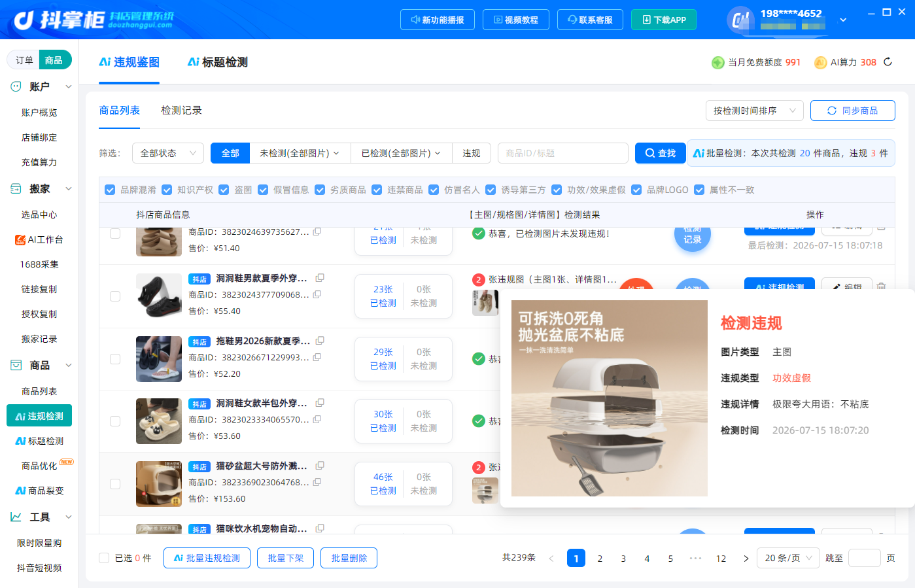Image resolution: width=915 pixels, height=588 pixels.
Task: Open 新功能播报 announcements
Action: click(x=437, y=20)
